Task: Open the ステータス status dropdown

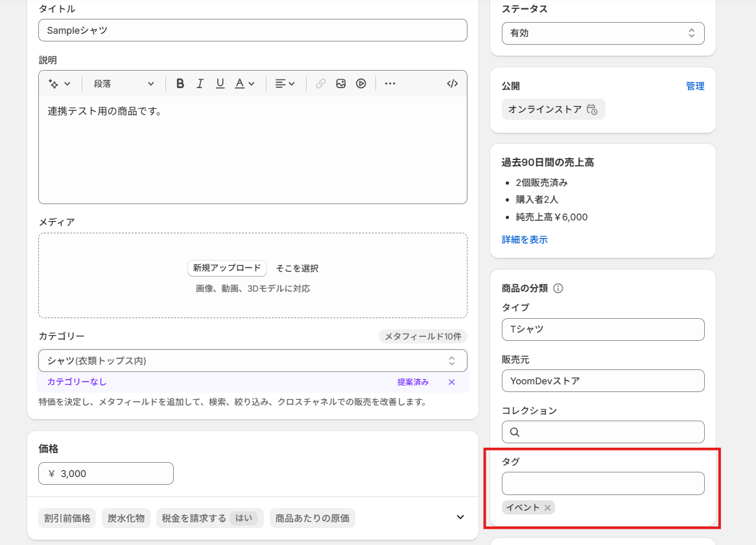Action: pyautogui.click(x=602, y=33)
